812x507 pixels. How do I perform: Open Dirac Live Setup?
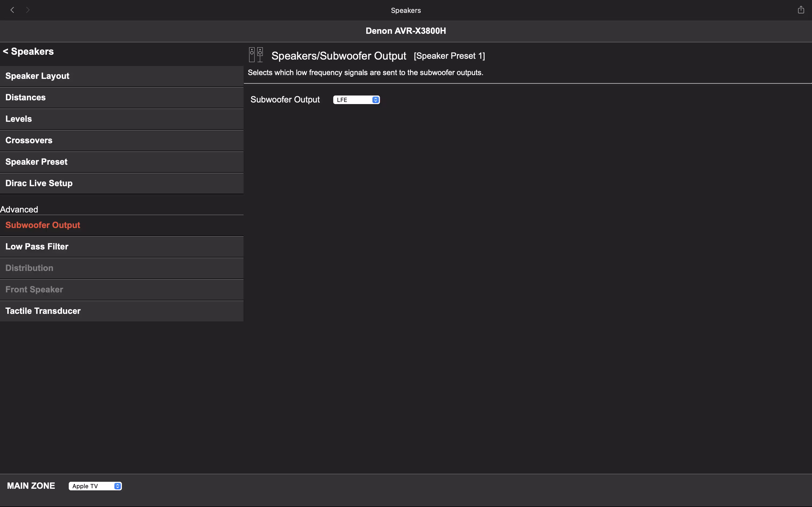click(x=39, y=183)
